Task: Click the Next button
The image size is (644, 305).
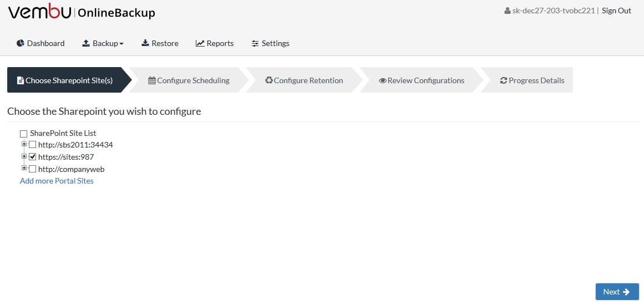Action: coord(617,292)
